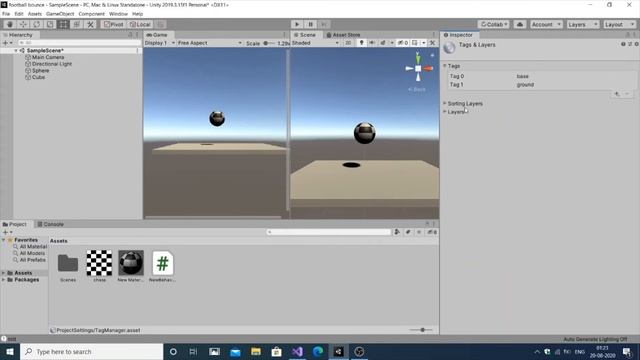
Task: Select the Rotate tool
Action: point(37,24)
